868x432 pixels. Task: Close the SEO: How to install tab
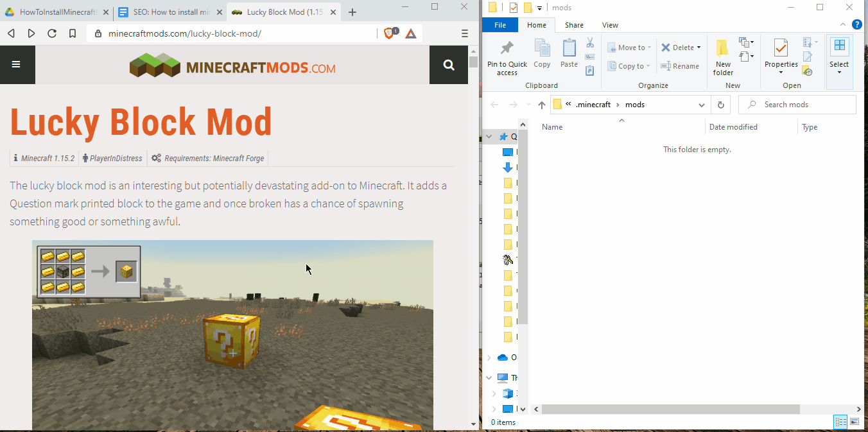(218, 12)
